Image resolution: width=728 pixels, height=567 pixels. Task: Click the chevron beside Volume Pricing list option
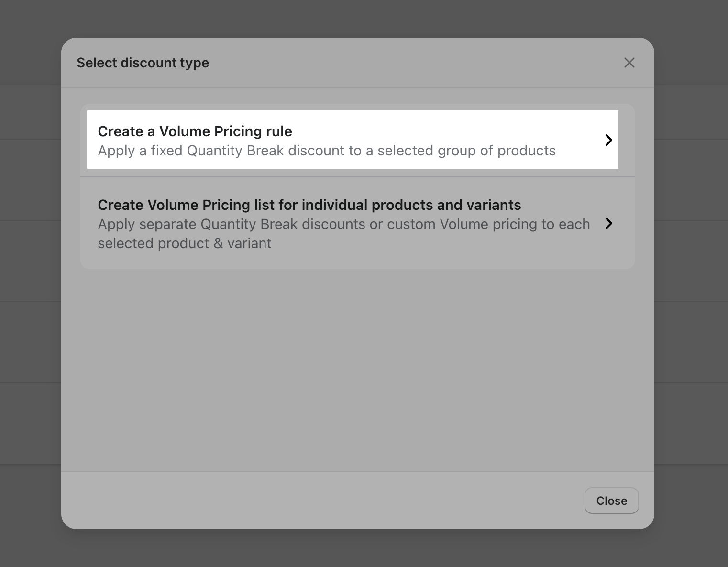[608, 223]
